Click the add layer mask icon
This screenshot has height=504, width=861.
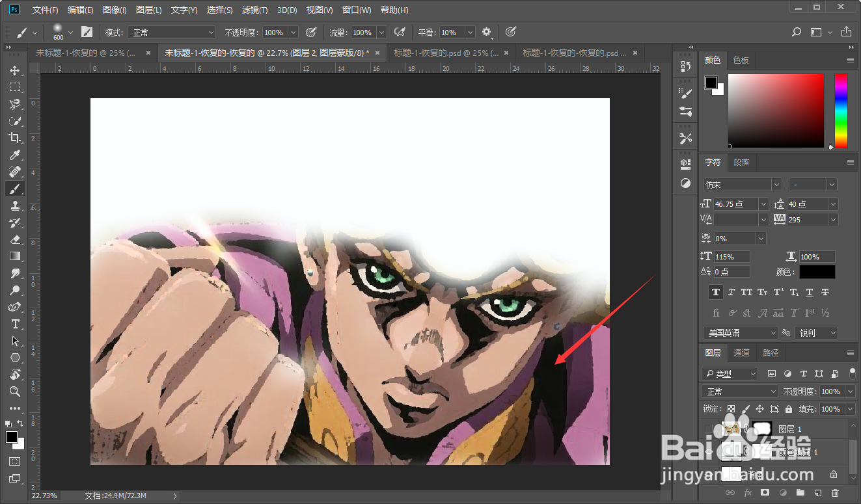coord(765,493)
